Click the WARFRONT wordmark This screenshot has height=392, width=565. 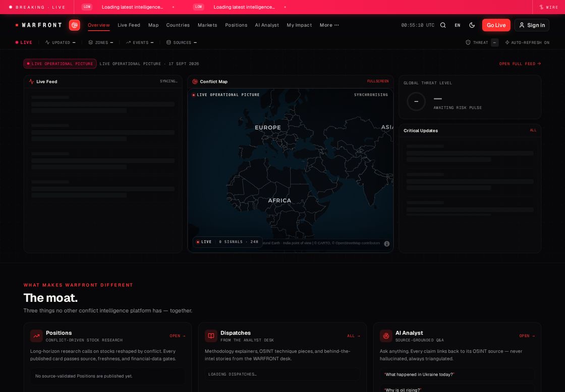click(x=42, y=25)
